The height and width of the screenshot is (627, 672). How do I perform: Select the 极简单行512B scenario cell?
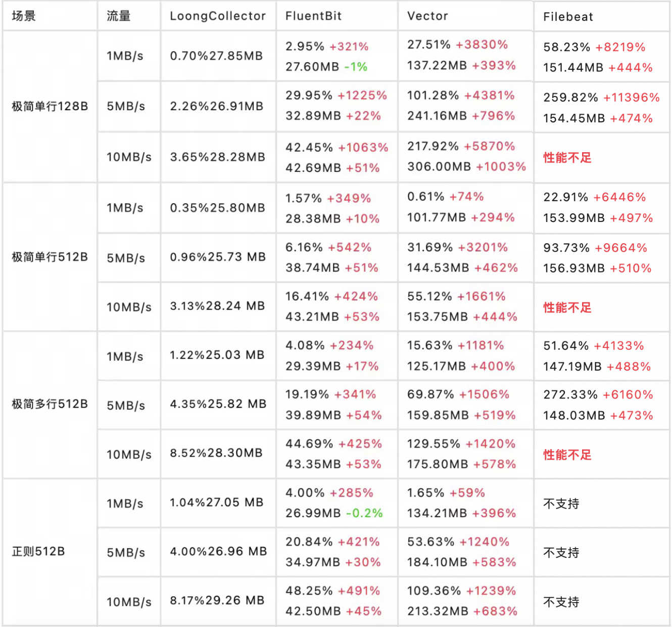tap(50, 257)
